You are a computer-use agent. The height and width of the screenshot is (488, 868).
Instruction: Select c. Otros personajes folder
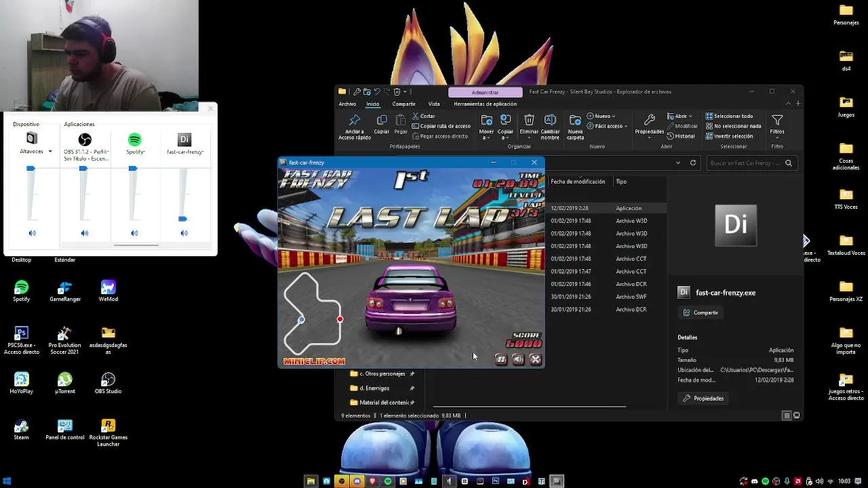(382, 373)
